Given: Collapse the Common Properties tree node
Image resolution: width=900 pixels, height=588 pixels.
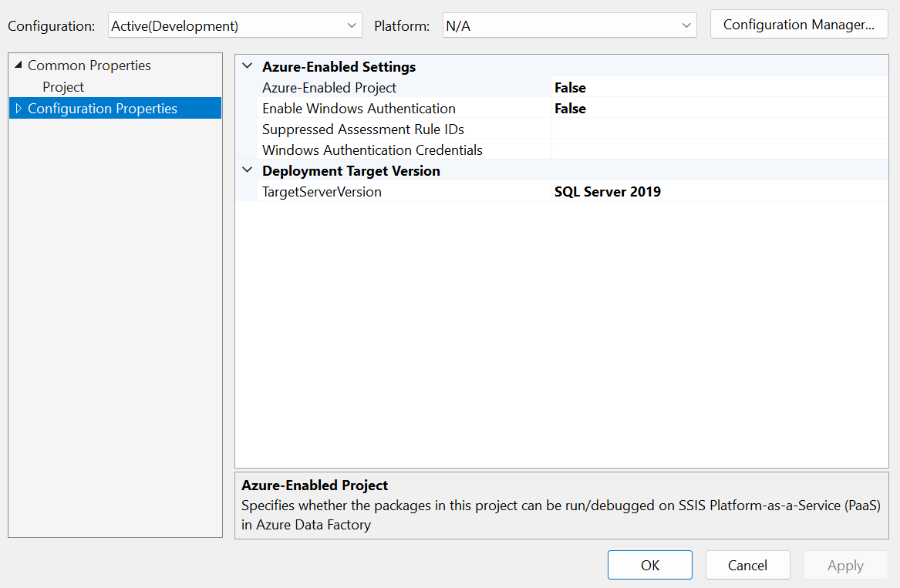Looking at the screenshot, I should point(19,66).
